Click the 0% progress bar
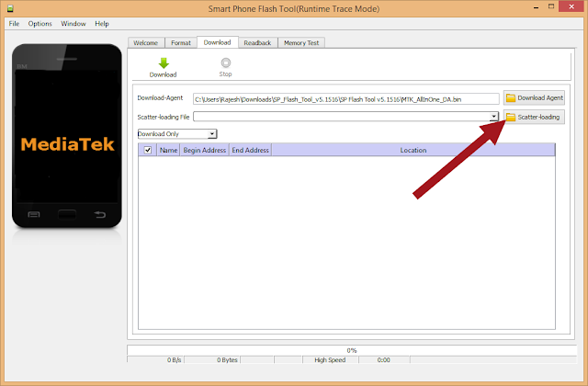588x386 pixels. tap(351, 350)
